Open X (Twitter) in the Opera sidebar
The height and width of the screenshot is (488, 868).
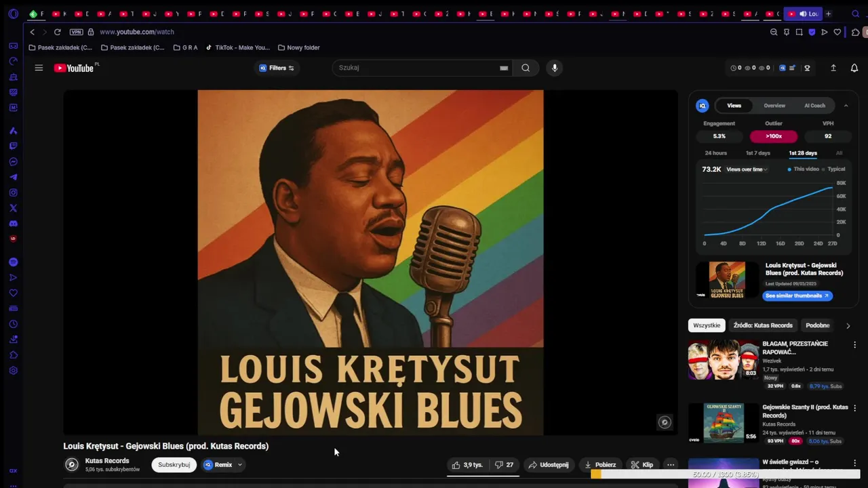[13, 208]
